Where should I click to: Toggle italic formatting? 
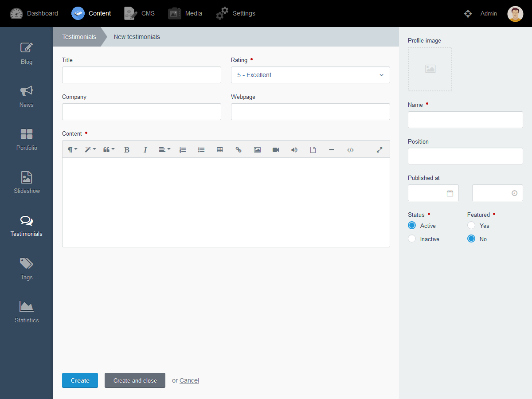(x=145, y=150)
